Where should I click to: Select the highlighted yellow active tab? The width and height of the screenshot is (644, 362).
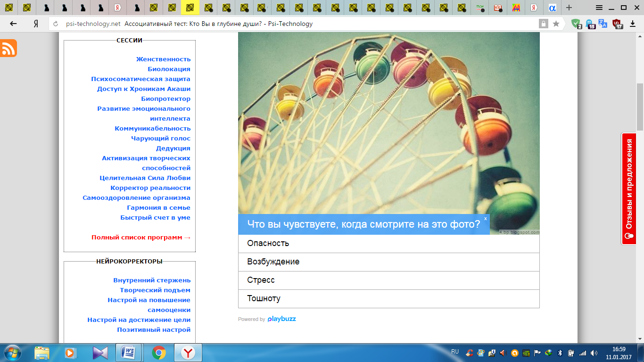190,8
